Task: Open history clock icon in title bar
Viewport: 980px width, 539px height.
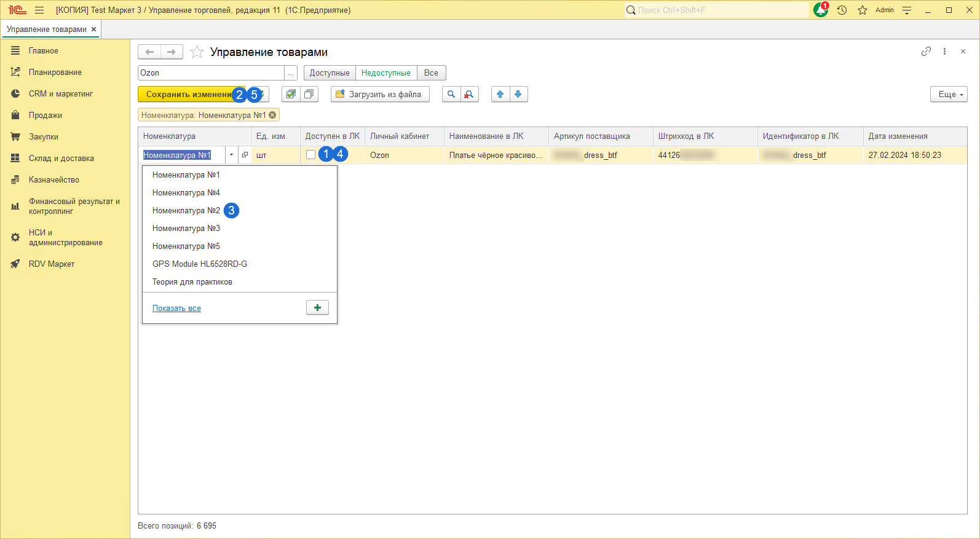Action: (x=842, y=10)
